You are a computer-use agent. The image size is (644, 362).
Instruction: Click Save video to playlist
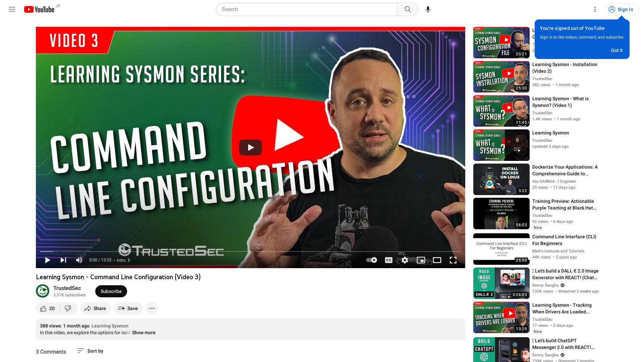[x=128, y=308]
